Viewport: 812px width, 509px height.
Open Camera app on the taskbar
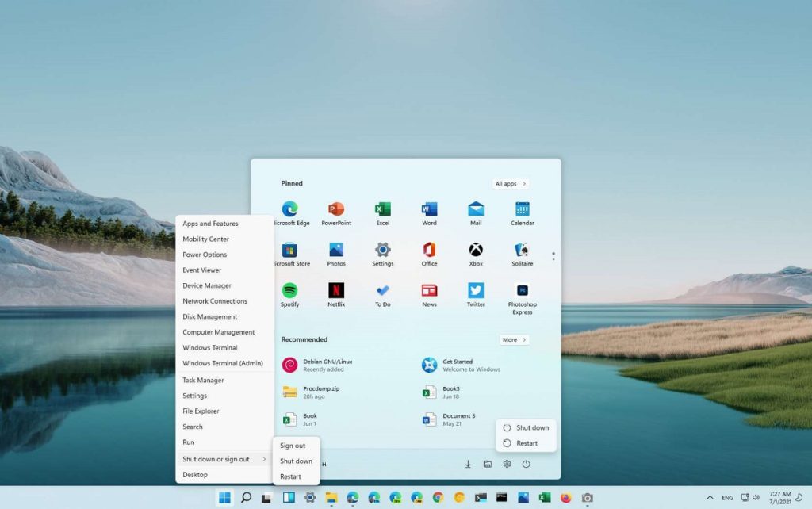[x=587, y=498]
